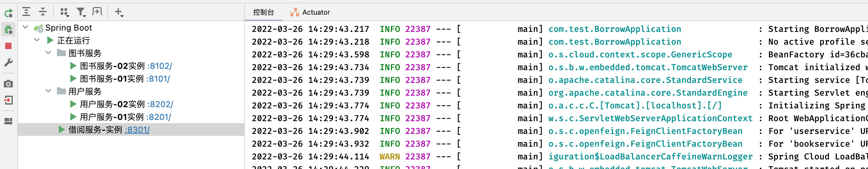Select 借阅服务-实例 in tree
Viewport: 868px width, 169px height.
tap(95, 130)
